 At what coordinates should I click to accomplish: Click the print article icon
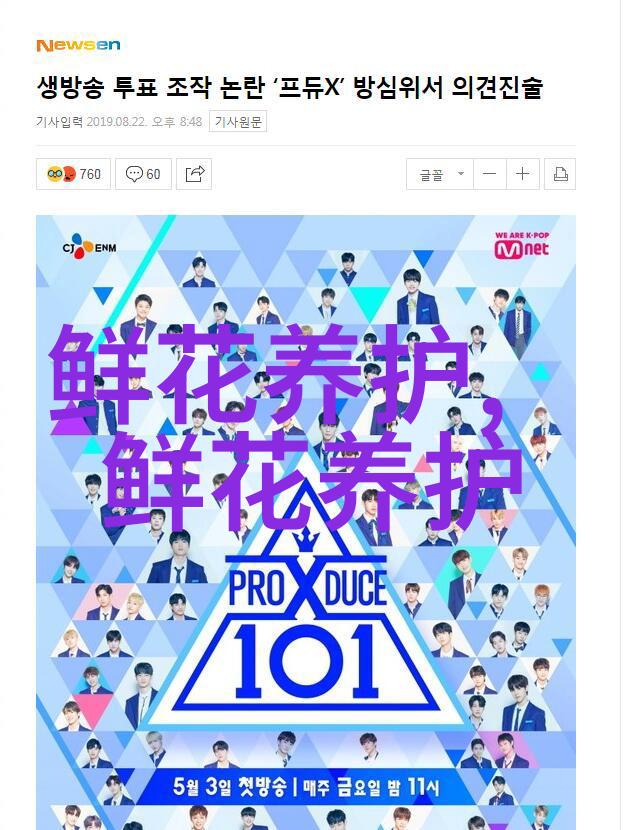tap(560, 174)
